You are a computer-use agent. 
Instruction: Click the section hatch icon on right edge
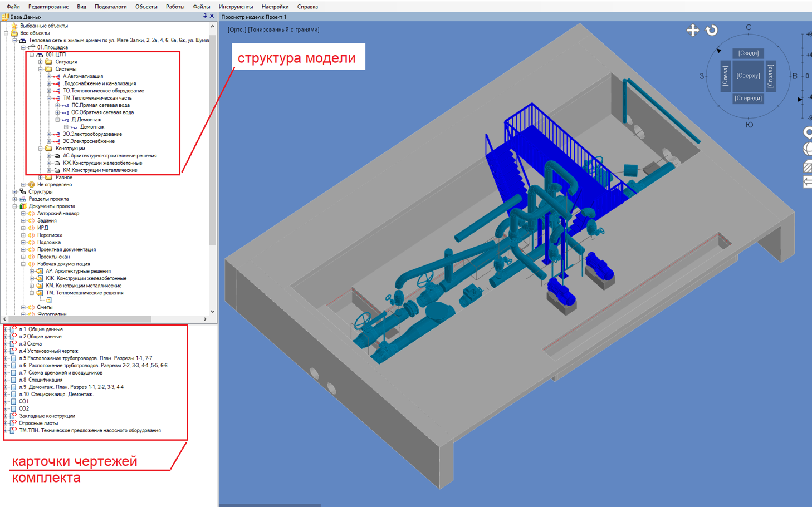pos(808,167)
